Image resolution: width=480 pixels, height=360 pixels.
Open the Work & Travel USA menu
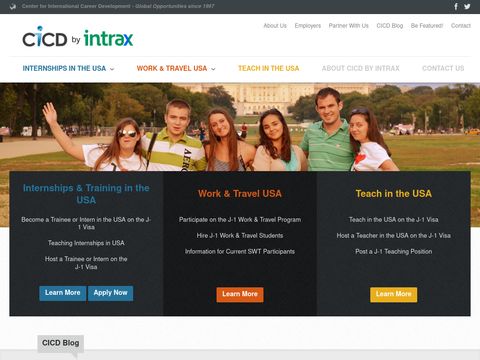pos(172,68)
